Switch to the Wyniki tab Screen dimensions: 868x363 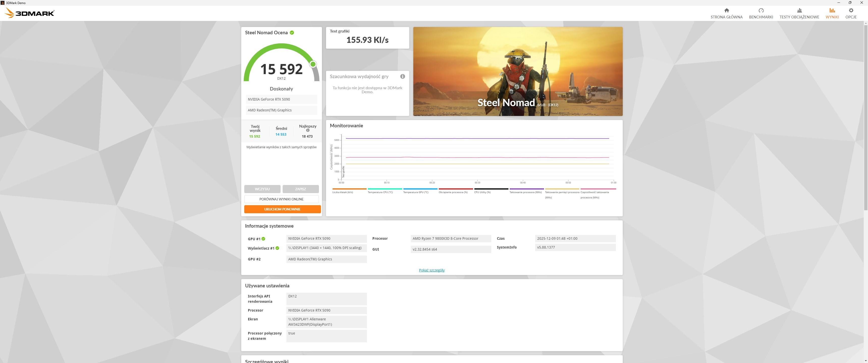coord(832,13)
